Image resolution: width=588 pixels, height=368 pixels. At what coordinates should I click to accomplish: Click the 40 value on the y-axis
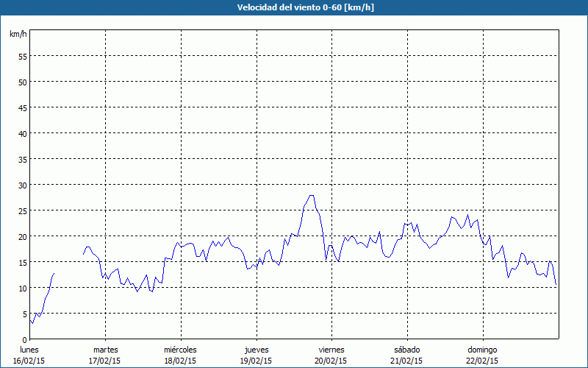[x=22, y=133]
